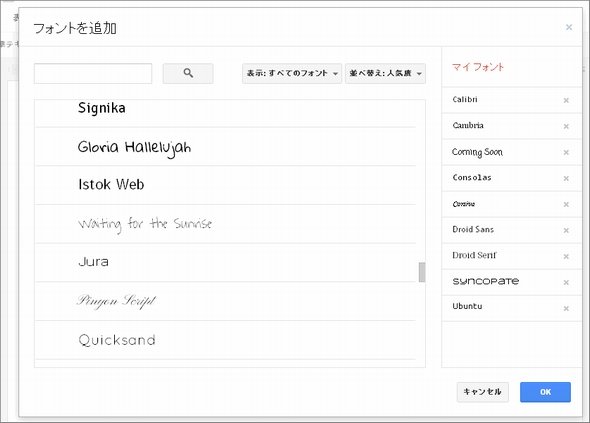
Task: Remove Cambria from My Fonts
Action: point(566,126)
